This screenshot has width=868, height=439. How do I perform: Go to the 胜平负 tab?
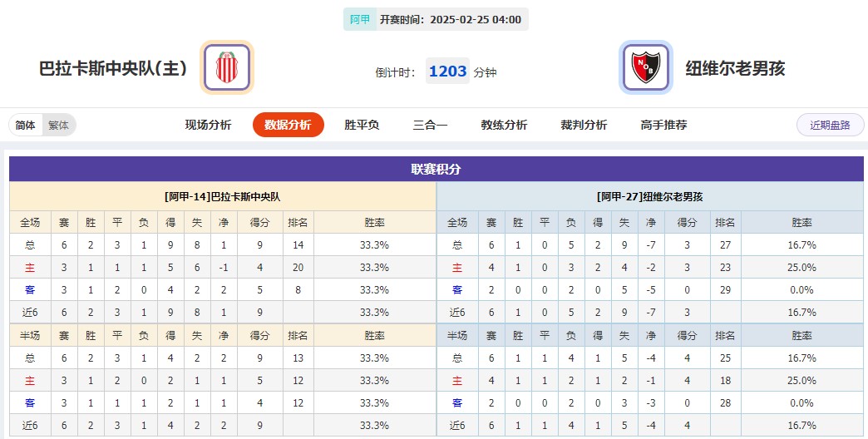(362, 126)
